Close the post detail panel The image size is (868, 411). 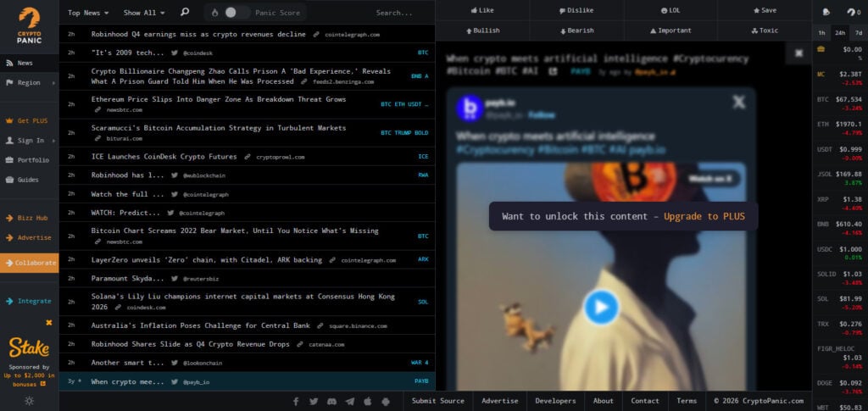798,53
